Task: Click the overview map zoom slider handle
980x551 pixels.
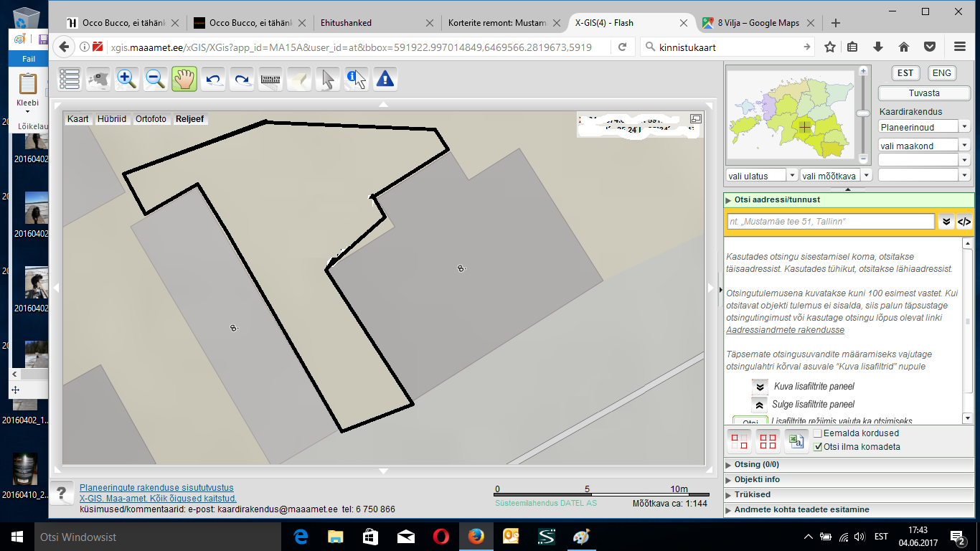Action: (864, 113)
